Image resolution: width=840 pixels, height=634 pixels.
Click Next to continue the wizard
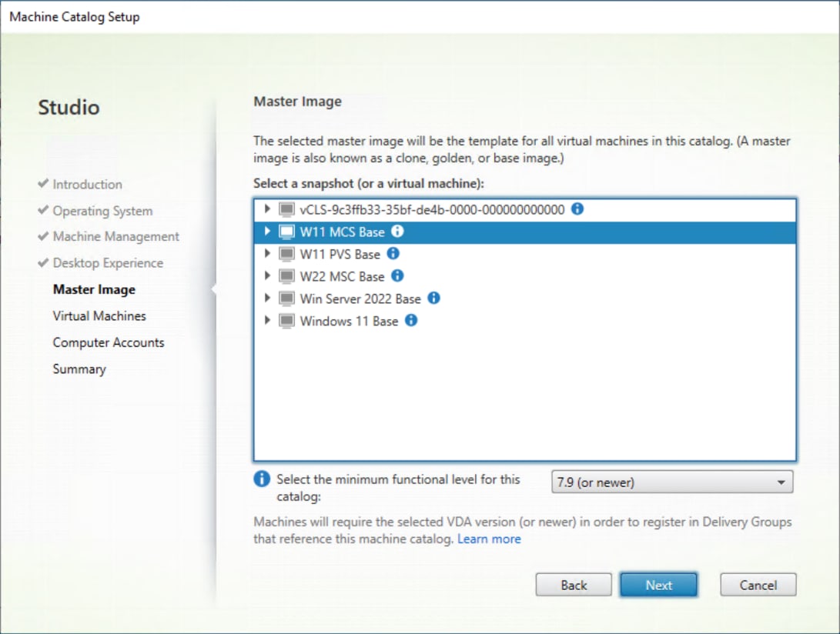pyautogui.click(x=659, y=585)
